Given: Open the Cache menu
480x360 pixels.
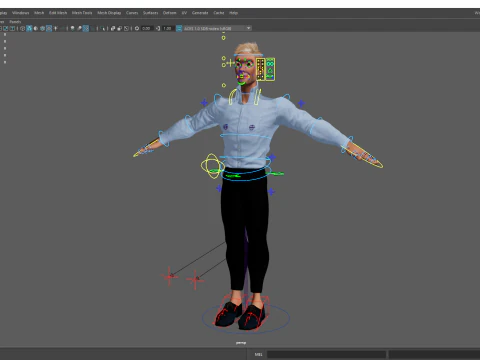Looking at the screenshot, I should [x=219, y=13].
